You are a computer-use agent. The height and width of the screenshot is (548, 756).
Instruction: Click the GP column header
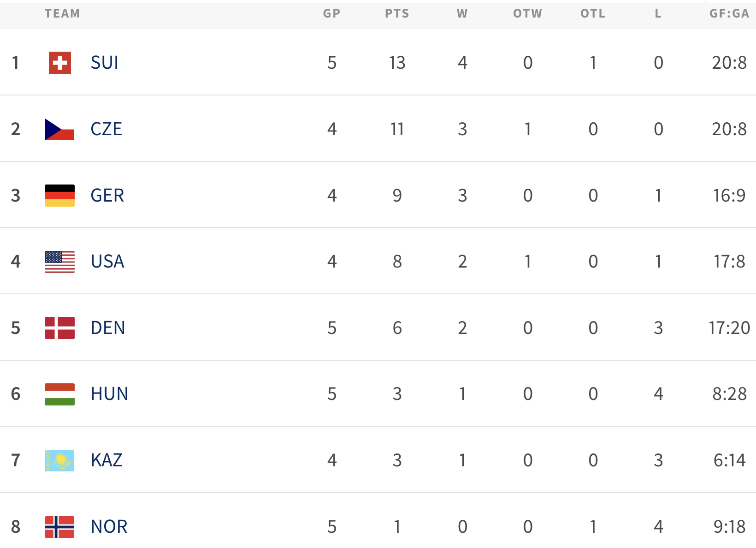(331, 14)
